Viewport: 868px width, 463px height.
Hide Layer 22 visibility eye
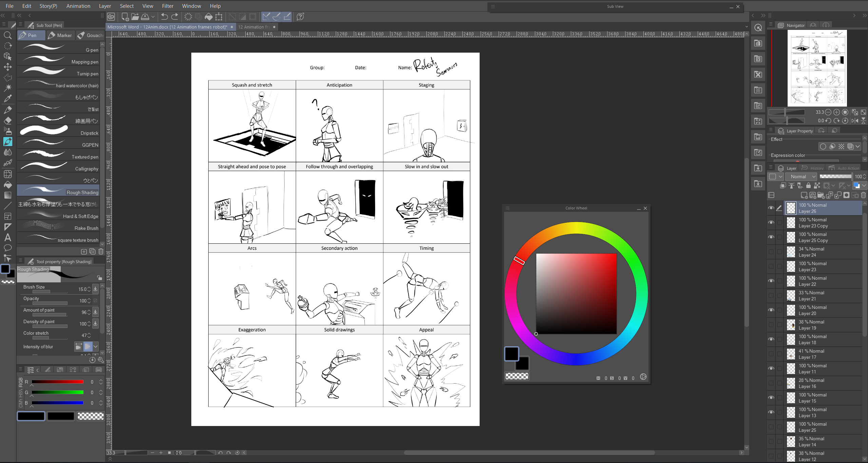click(771, 281)
